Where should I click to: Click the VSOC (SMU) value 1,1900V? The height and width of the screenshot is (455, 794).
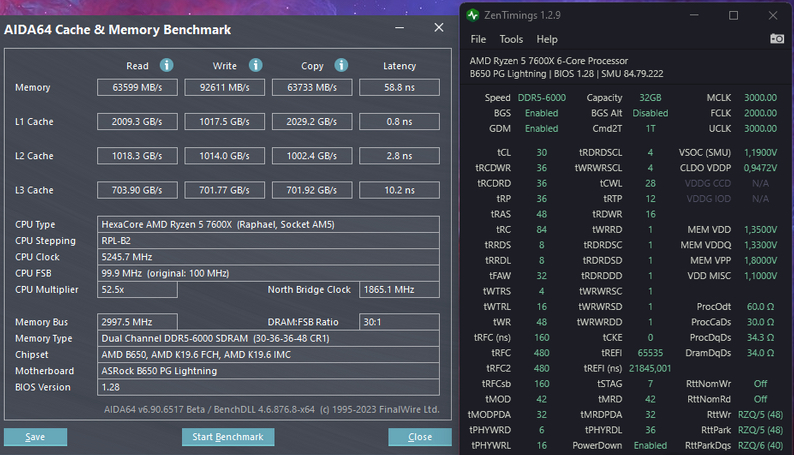pos(760,152)
